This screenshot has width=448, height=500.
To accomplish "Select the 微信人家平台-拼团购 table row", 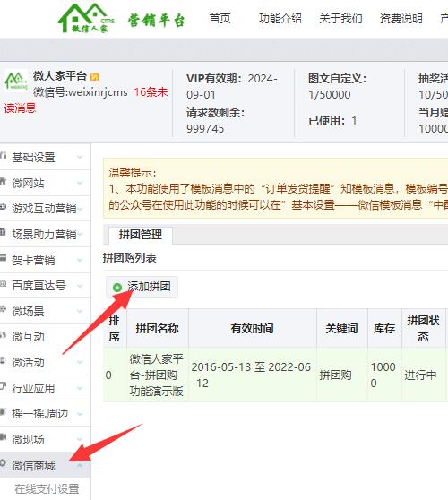I will tap(275, 375).
